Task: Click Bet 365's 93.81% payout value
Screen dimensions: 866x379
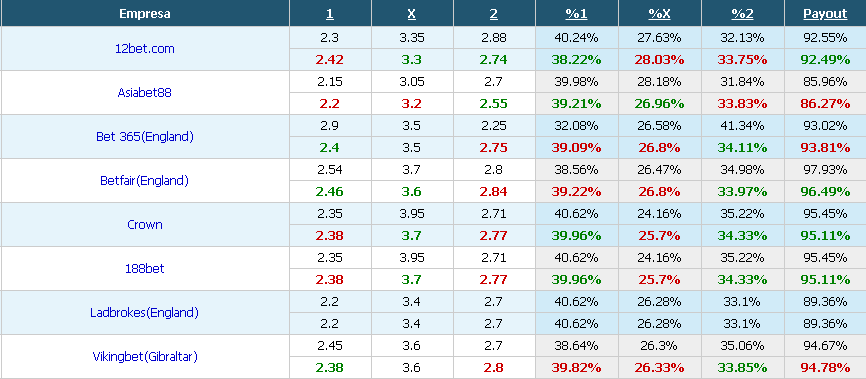Action: (x=825, y=148)
